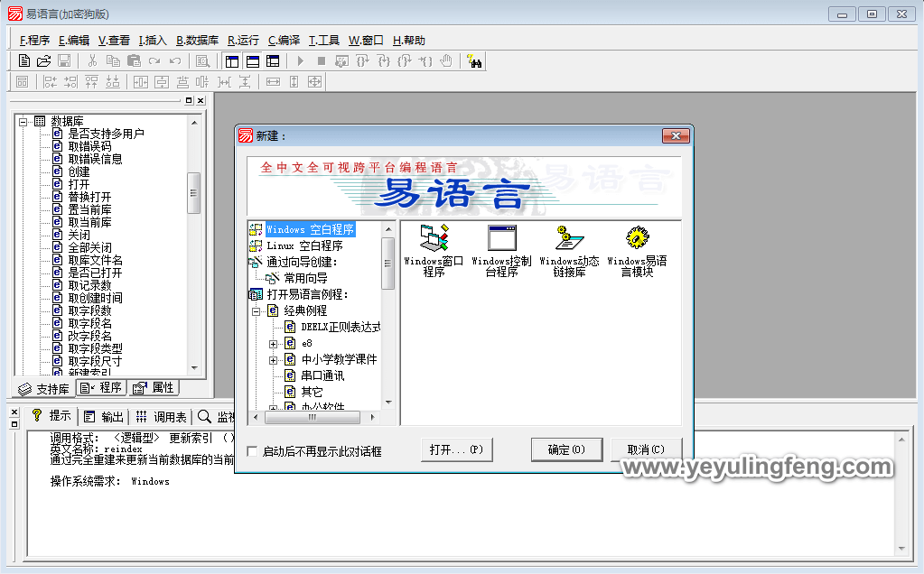Close the left support library panel
924x574 pixels.
pos(201,101)
